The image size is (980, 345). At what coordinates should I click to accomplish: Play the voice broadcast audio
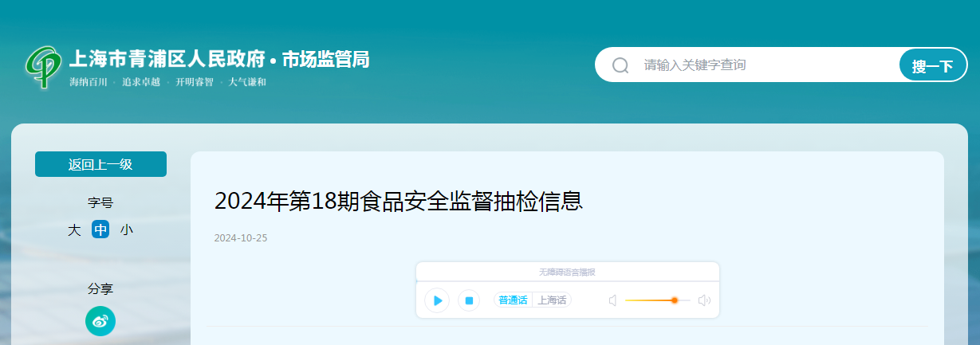pyautogui.click(x=437, y=300)
